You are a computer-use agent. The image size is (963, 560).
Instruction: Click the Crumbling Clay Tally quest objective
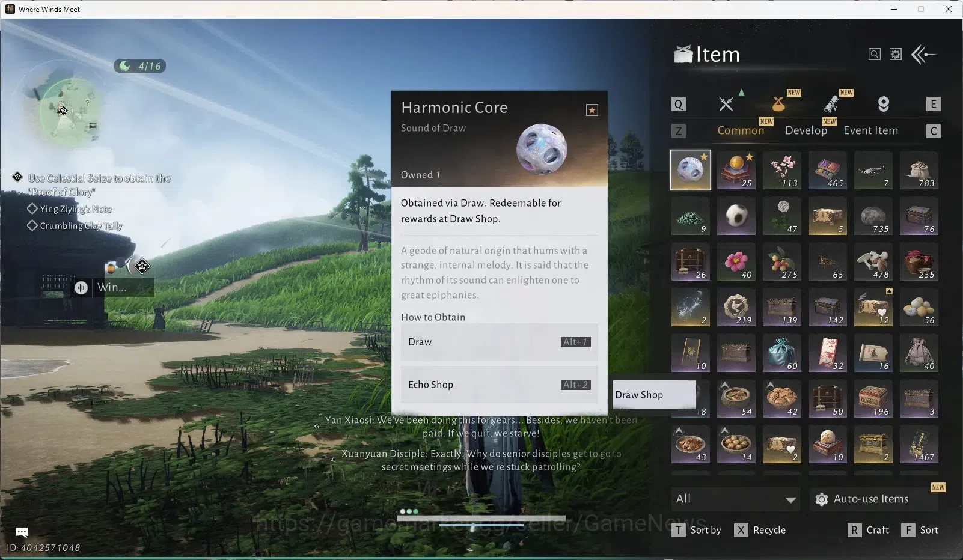(x=81, y=226)
